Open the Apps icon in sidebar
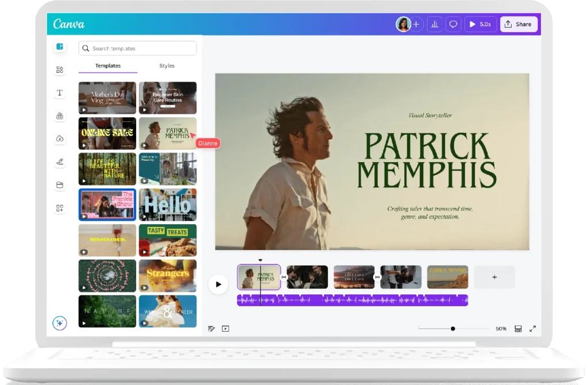The image size is (588, 385). click(x=60, y=208)
